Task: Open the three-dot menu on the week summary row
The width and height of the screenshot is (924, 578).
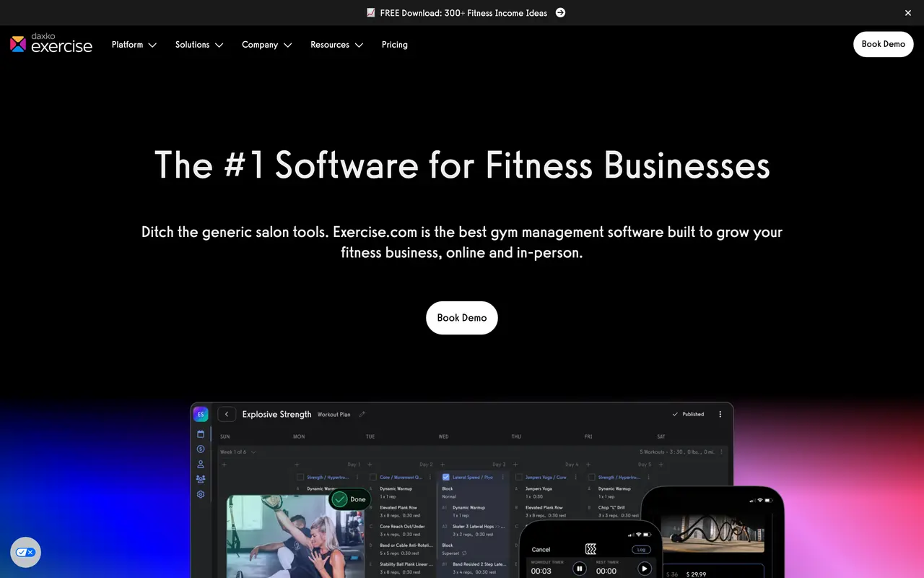Action: point(720,452)
